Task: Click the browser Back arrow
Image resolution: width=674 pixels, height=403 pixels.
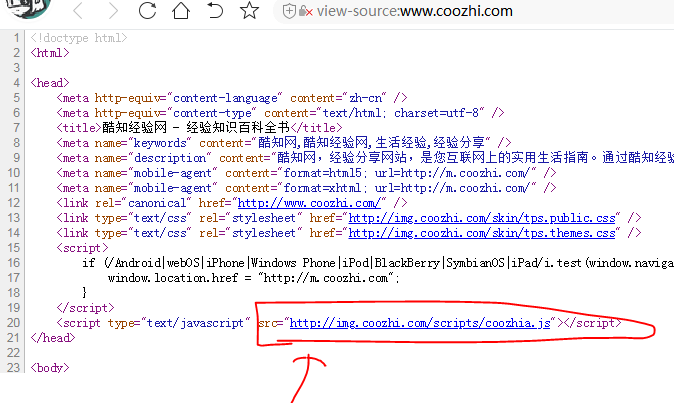Action: (x=78, y=11)
